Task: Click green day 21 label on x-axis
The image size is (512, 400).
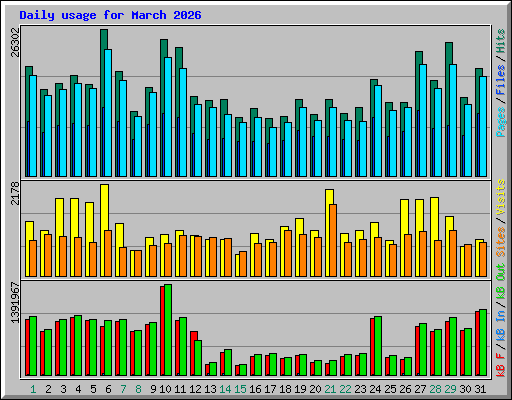Action: [330, 389]
